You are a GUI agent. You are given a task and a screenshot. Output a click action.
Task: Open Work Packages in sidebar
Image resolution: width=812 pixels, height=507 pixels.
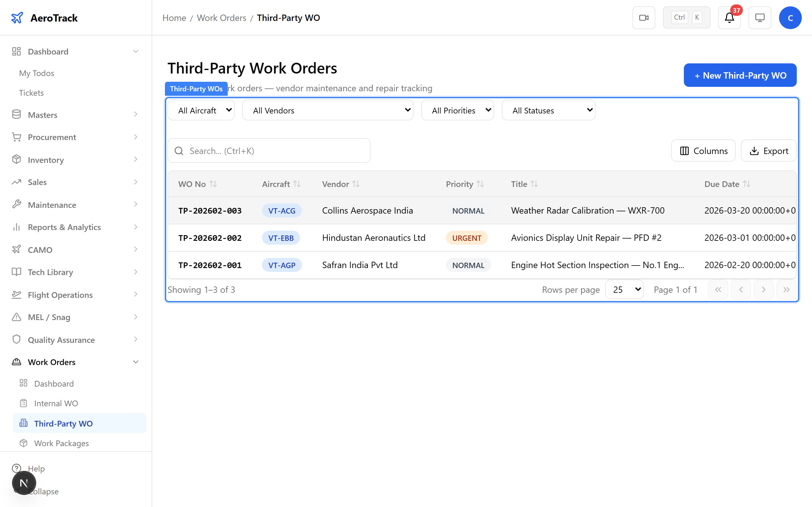click(62, 443)
